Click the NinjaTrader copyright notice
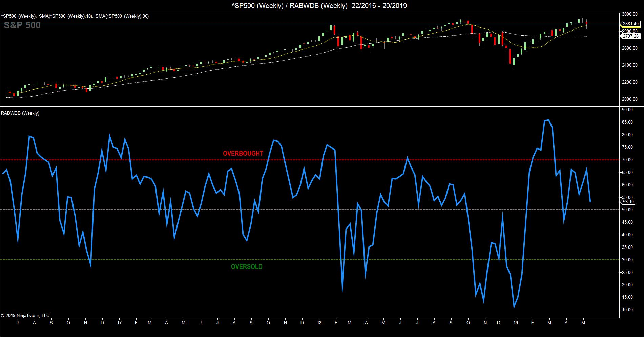The width and height of the screenshot is (644, 337). (25, 316)
